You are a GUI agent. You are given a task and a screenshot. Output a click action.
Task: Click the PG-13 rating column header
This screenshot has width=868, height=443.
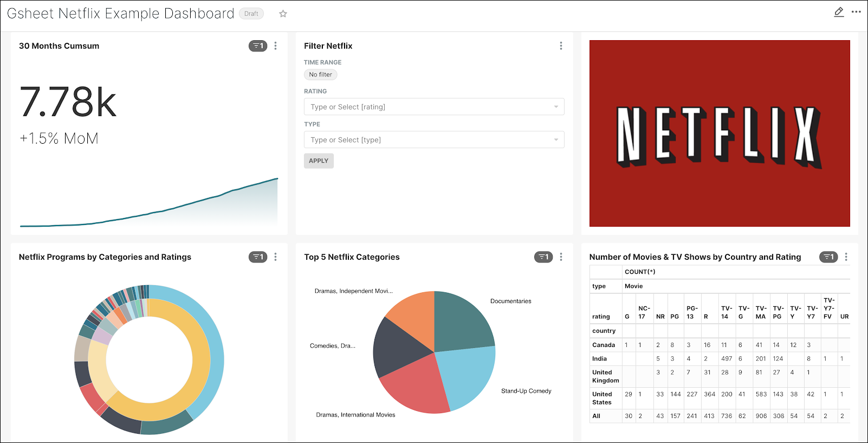click(x=692, y=312)
